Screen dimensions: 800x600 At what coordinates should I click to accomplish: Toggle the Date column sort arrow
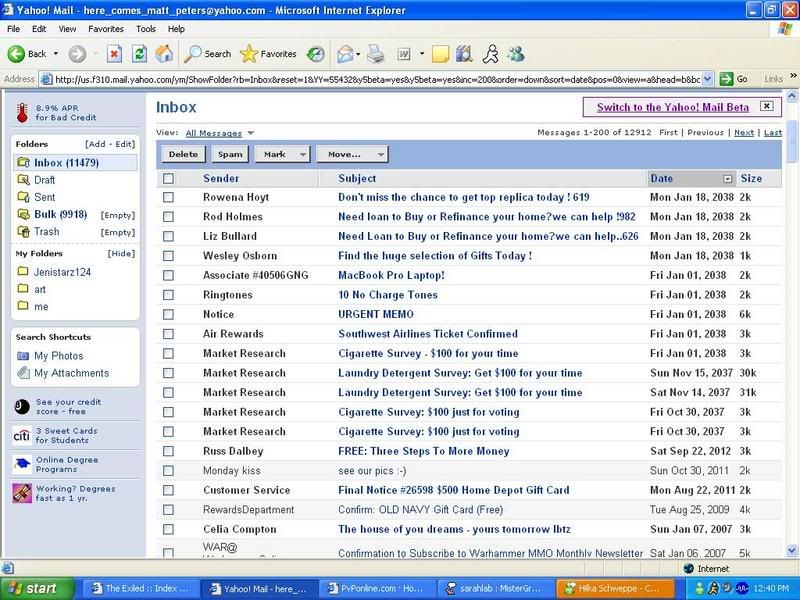point(728,179)
